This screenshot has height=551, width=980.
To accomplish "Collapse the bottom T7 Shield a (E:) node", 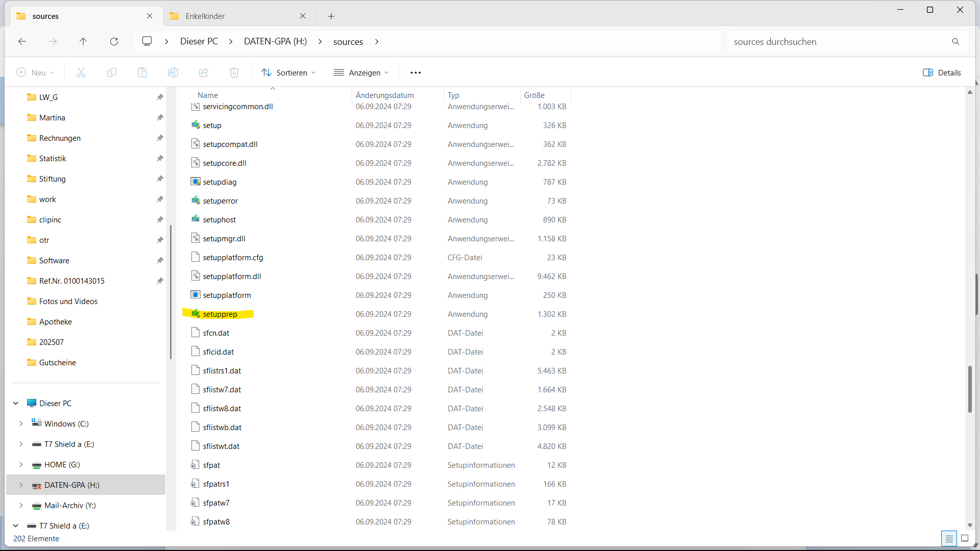I will (x=16, y=525).
